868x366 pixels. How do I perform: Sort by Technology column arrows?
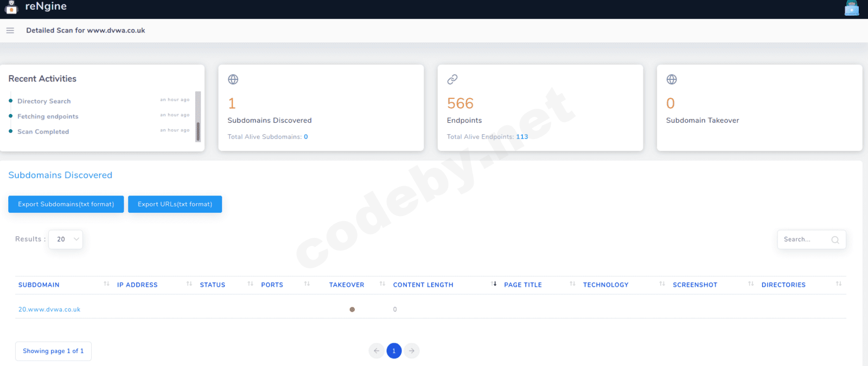(662, 284)
